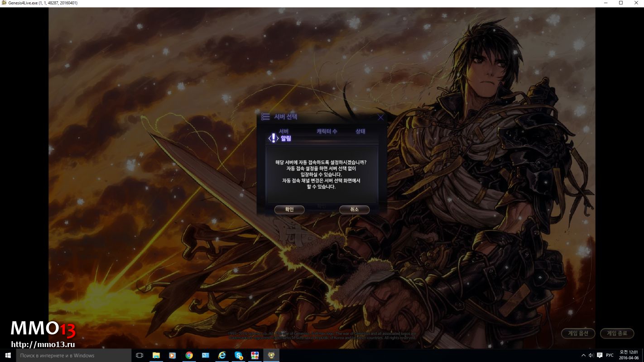The image size is (644, 362).
Task: Close the Genesis4Live.exe window
Action: tap(636, 3)
